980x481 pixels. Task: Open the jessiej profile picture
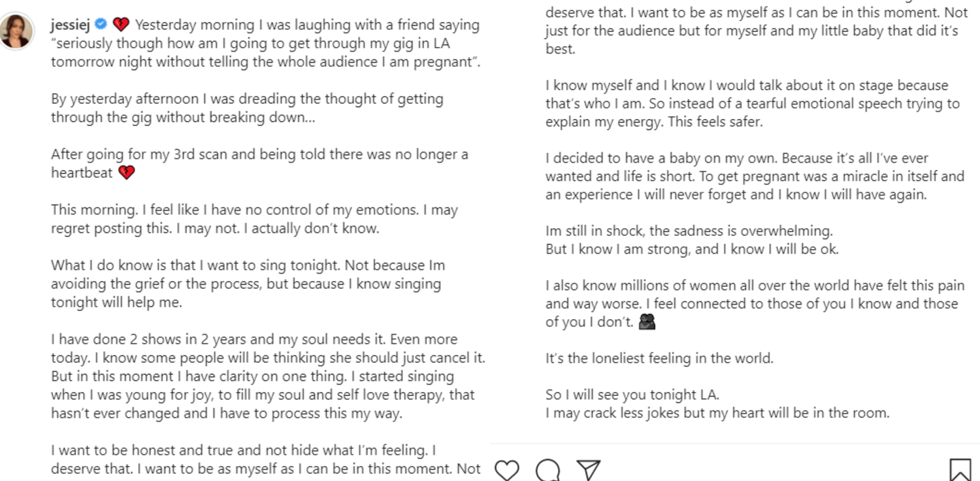(16, 31)
